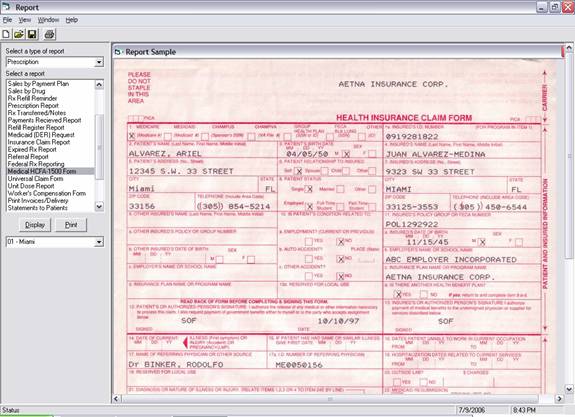
Task: Click the Report Sample window icon
Action: tap(117, 52)
